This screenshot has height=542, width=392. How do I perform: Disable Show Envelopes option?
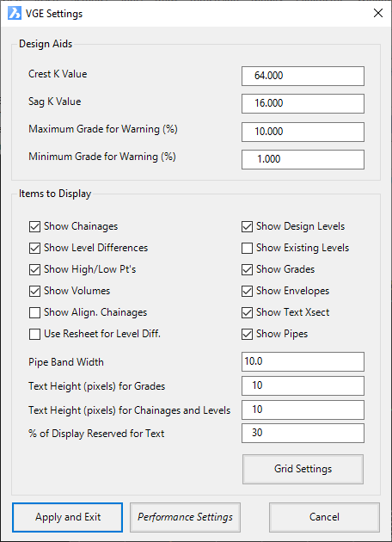[x=247, y=291]
